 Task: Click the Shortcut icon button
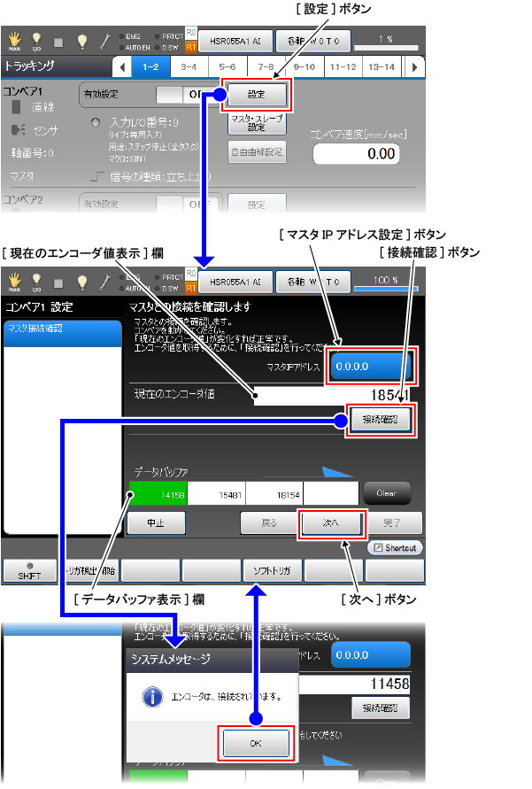pyautogui.click(x=395, y=548)
